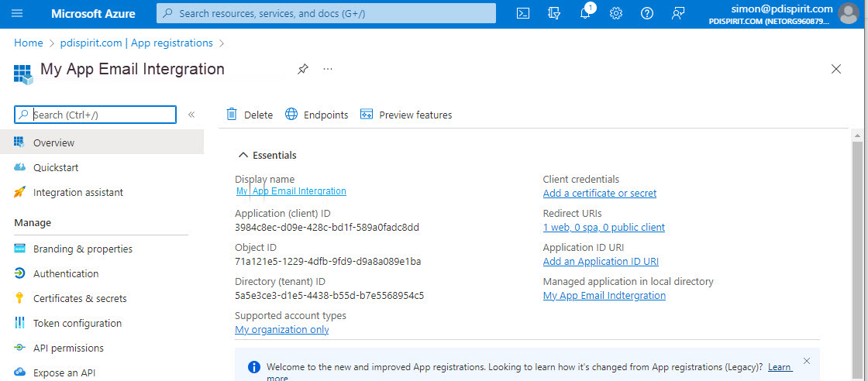868x381 pixels.
Task: Open portal settings gear
Action: click(616, 13)
